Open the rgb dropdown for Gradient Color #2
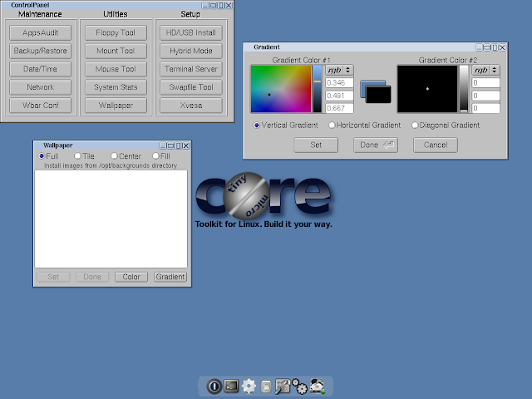 (485, 70)
